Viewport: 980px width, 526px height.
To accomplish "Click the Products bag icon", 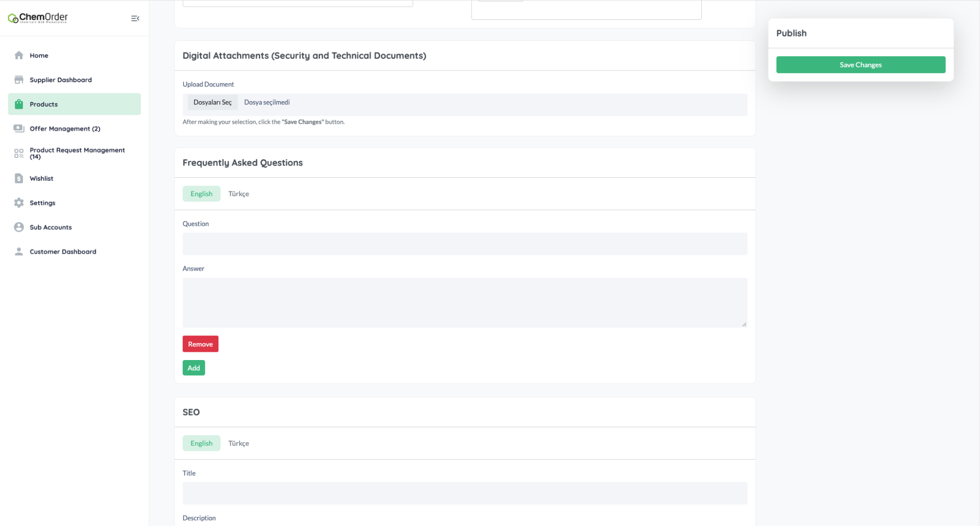I will 19,104.
